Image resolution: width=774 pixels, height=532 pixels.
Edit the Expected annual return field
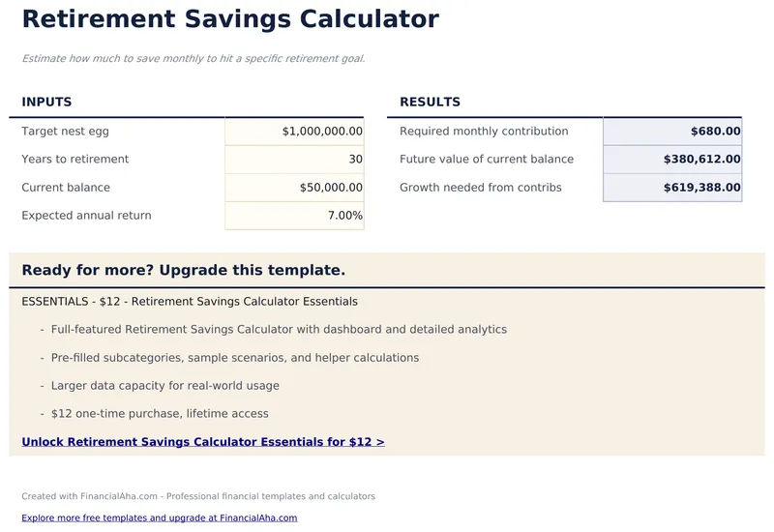pos(294,216)
